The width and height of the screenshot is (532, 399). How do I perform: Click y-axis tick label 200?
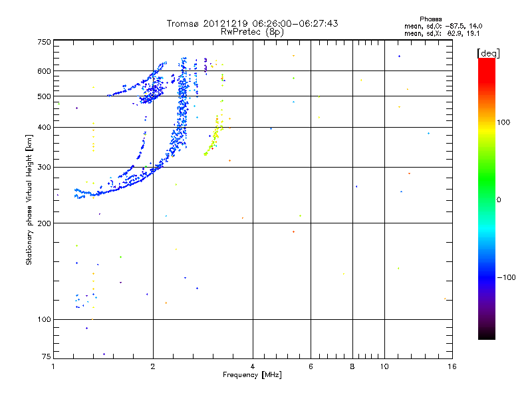pyautogui.click(x=44, y=223)
